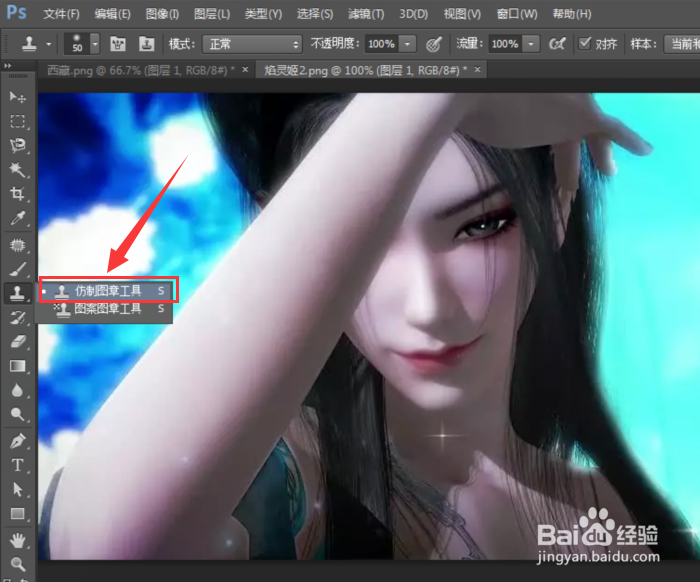Close the 西藏.png document tab
This screenshot has height=582, width=700.
click(x=245, y=70)
